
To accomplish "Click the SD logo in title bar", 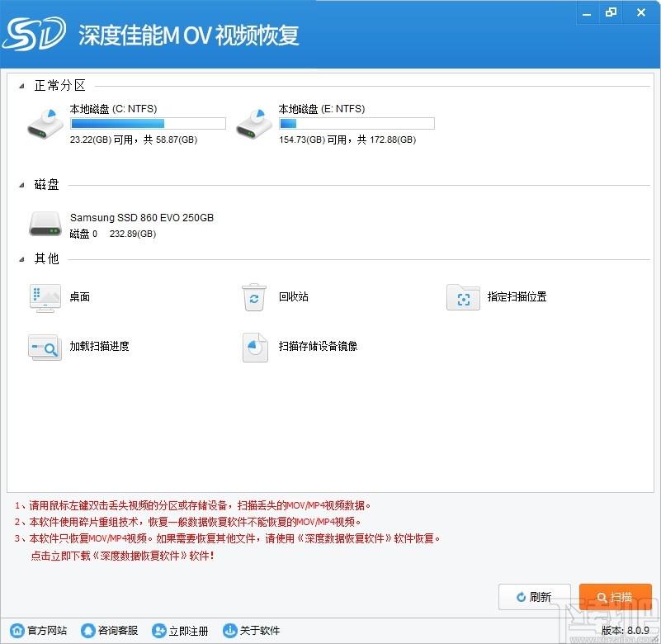I will [34, 34].
